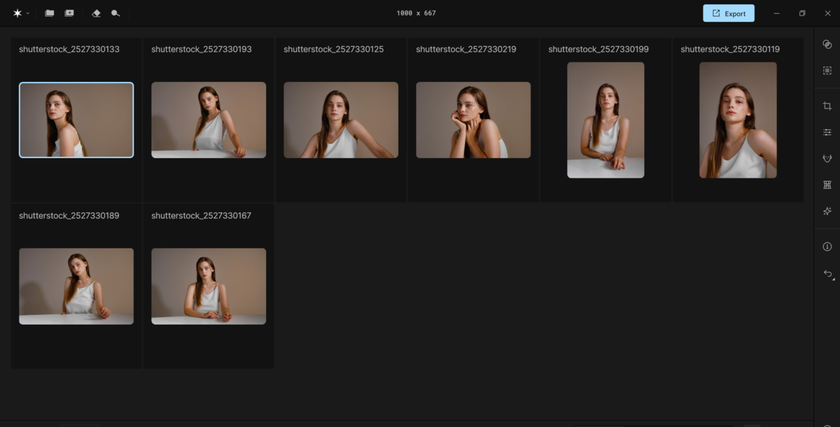Open the app logo star menu

(17, 13)
